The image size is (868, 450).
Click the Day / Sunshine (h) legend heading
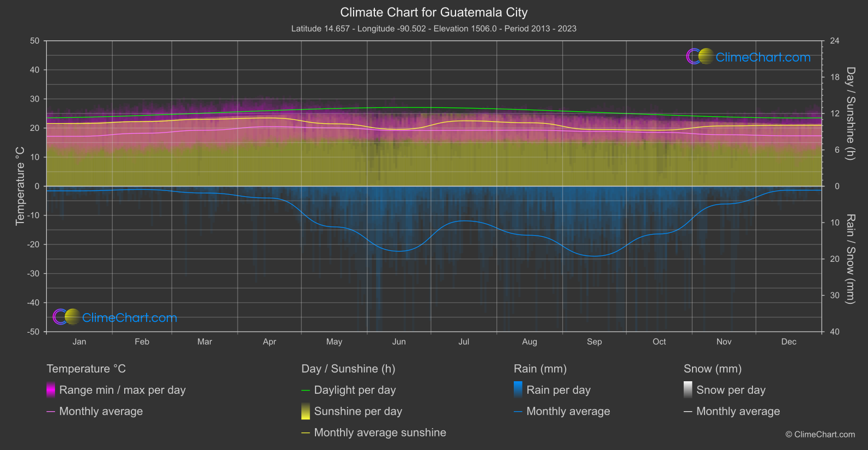pyautogui.click(x=348, y=369)
